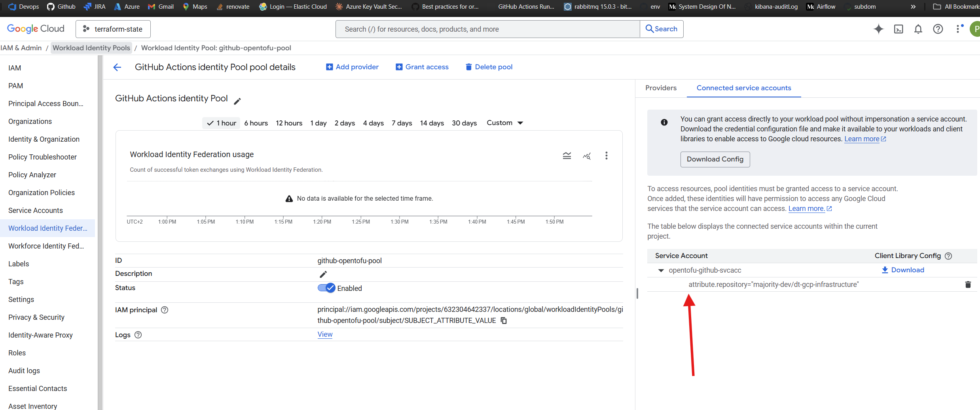Screen dimensions: 980x410
Task: Click the back arrow to pool list
Action: (117, 67)
